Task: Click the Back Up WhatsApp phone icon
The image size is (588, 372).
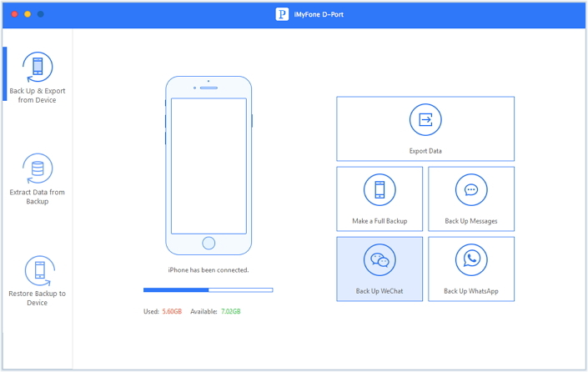Action: 471,259
